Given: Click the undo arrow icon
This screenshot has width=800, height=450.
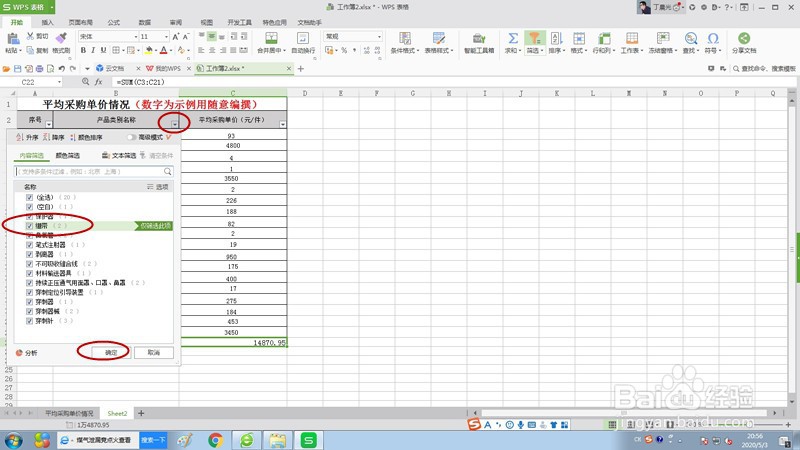Looking at the screenshot, I should 62,68.
